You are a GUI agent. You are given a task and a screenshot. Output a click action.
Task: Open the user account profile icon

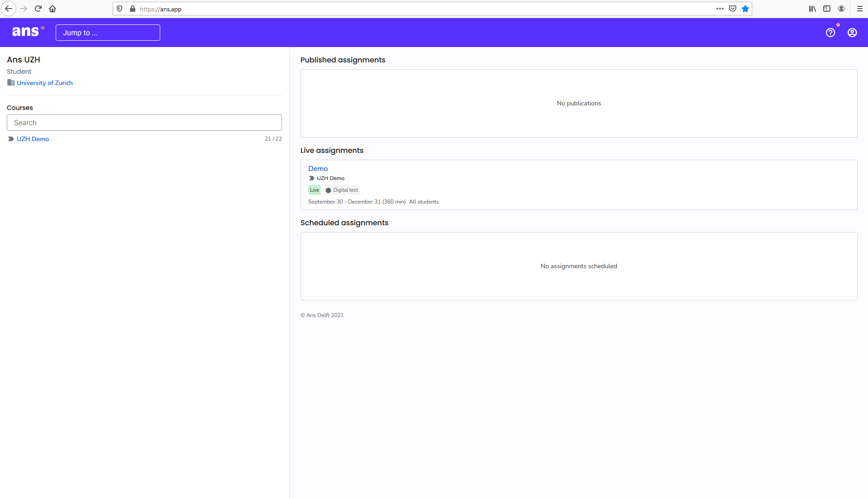[x=852, y=33]
